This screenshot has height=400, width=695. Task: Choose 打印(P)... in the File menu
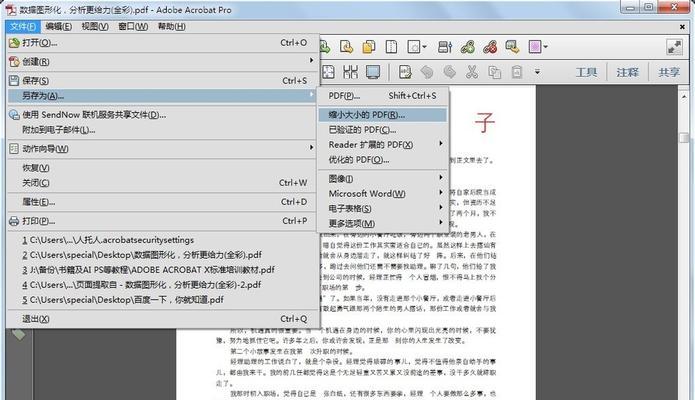tap(162, 221)
